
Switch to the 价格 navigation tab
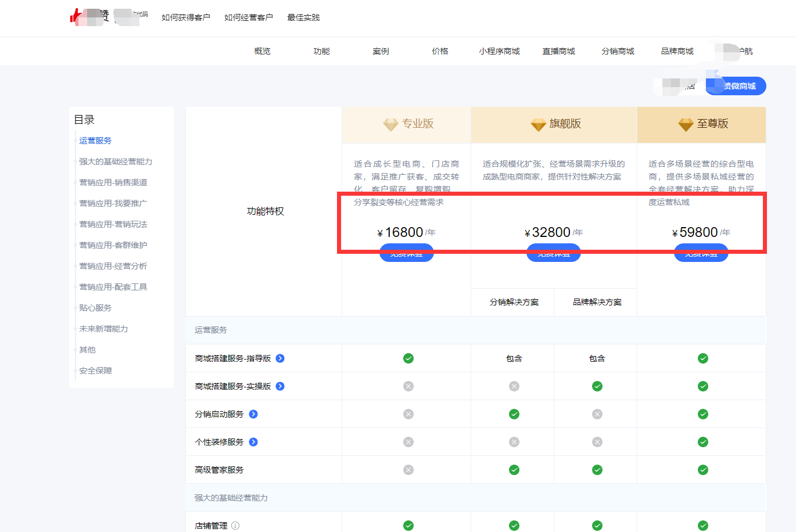pyautogui.click(x=440, y=51)
